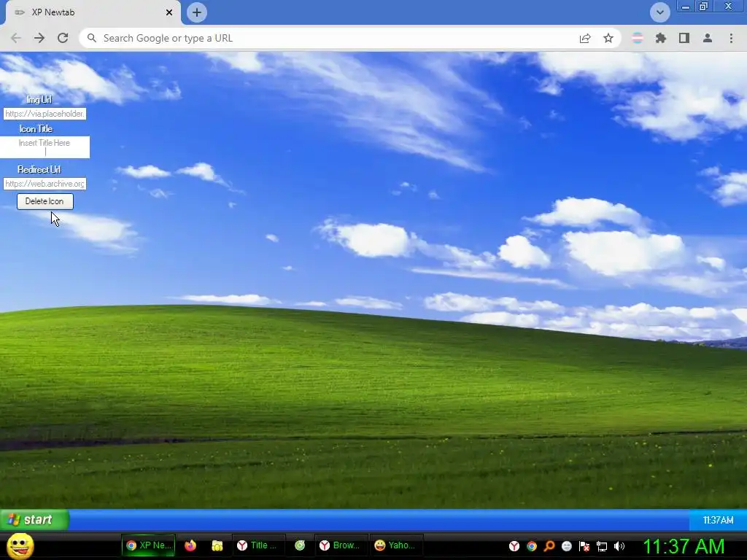Screen dimensions: 747x560
Task: Click the Icon Title label
Action: click(36, 128)
